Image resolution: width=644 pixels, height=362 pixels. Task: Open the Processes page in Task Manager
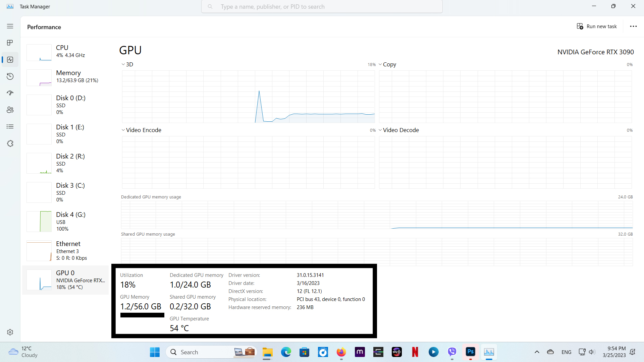[10, 43]
